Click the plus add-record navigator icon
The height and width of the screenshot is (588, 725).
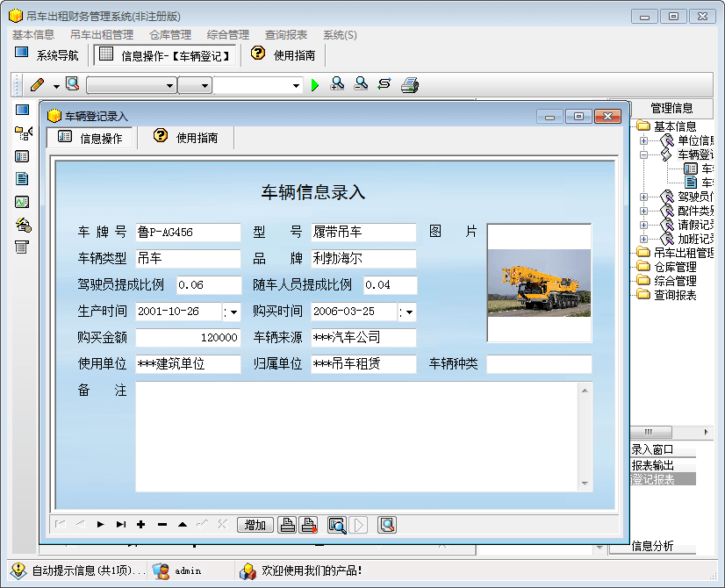140,525
